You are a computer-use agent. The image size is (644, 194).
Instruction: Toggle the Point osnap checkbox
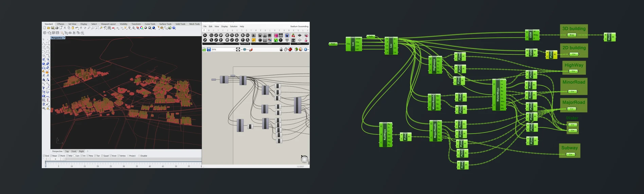[x=59, y=156]
